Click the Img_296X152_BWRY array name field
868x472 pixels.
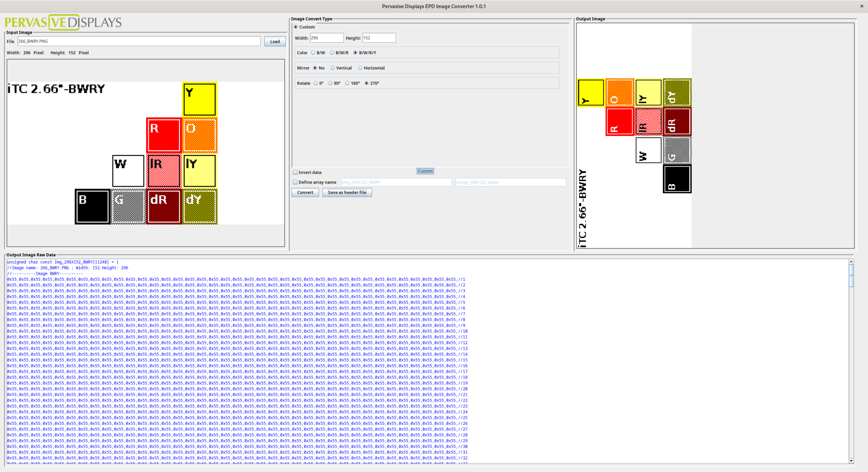396,182
